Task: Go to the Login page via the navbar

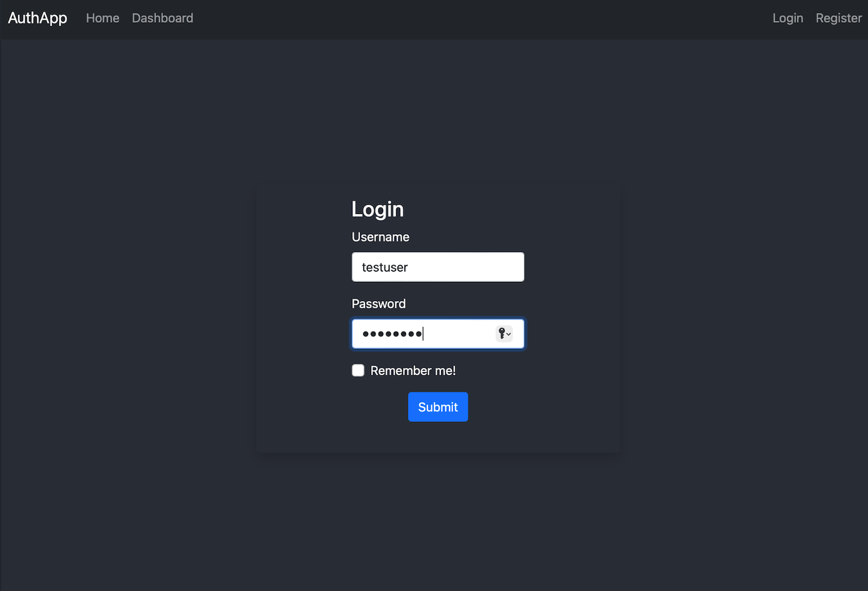Action: click(x=788, y=18)
